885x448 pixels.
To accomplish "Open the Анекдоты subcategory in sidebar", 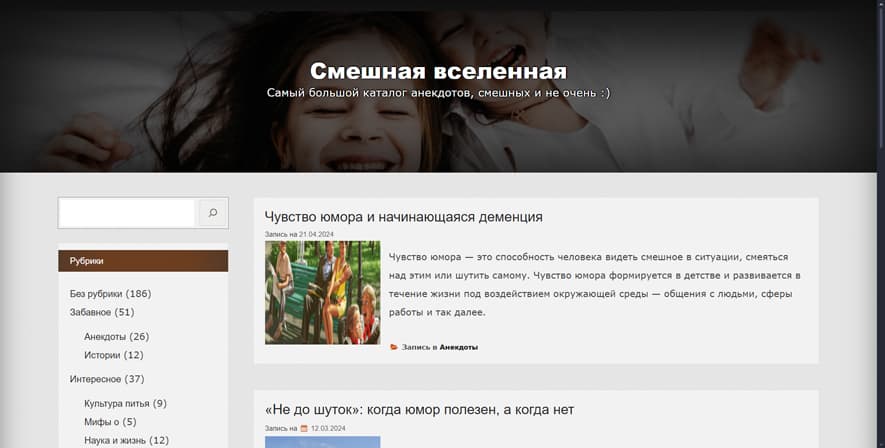I will pos(104,336).
